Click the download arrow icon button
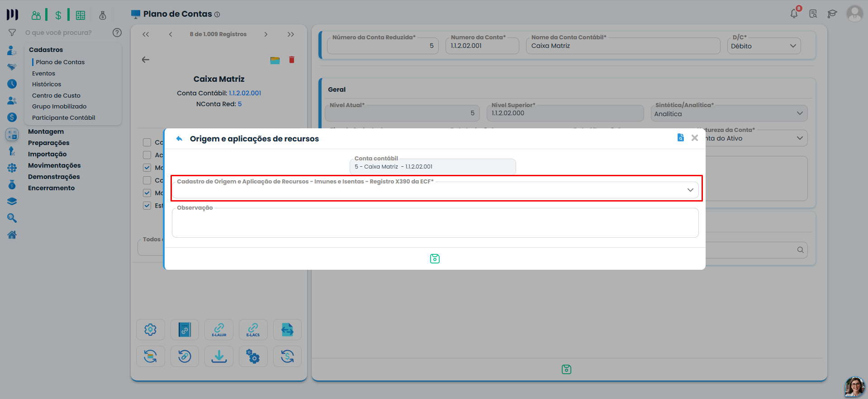 (219, 357)
